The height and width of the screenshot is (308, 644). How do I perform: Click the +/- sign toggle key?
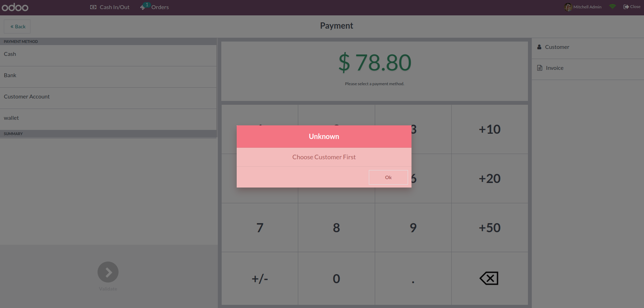point(260,279)
